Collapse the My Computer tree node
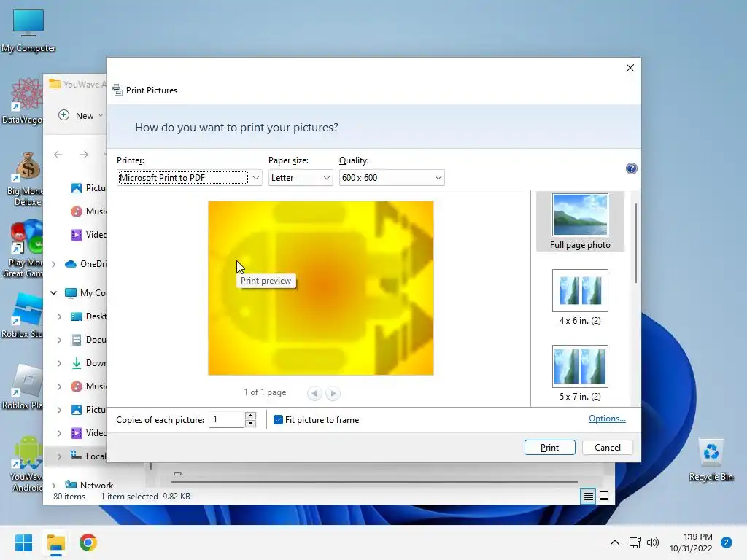 [54, 293]
